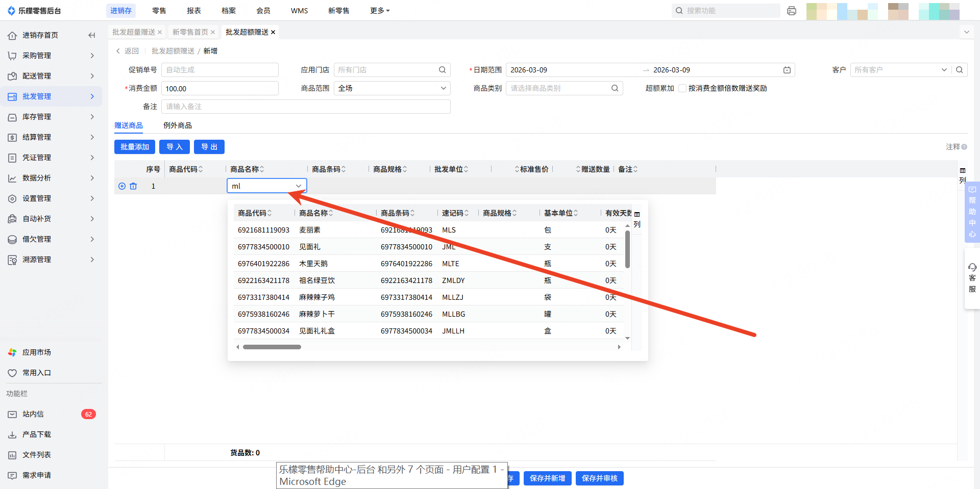This screenshot has height=489, width=980.
Task: Click the 设置管理 sidebar icon
Action: 12,198
